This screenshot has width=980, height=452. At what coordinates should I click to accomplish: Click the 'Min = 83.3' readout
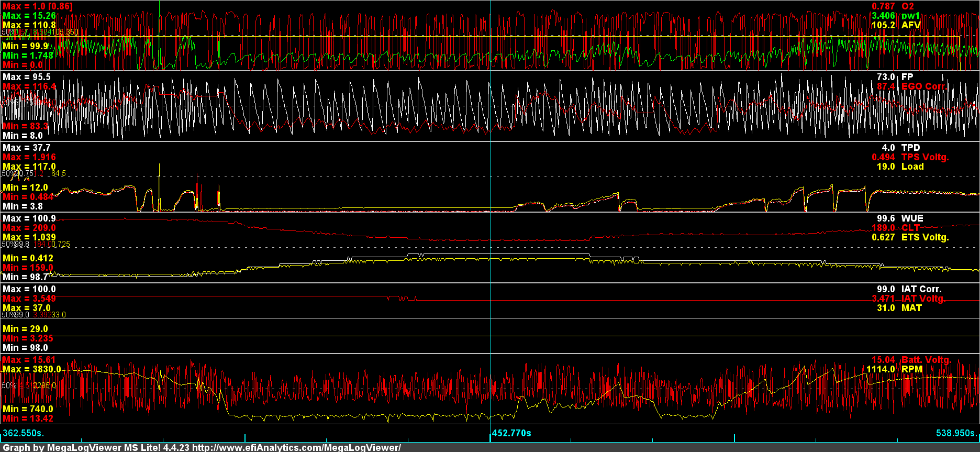click(x=25, y=126)
